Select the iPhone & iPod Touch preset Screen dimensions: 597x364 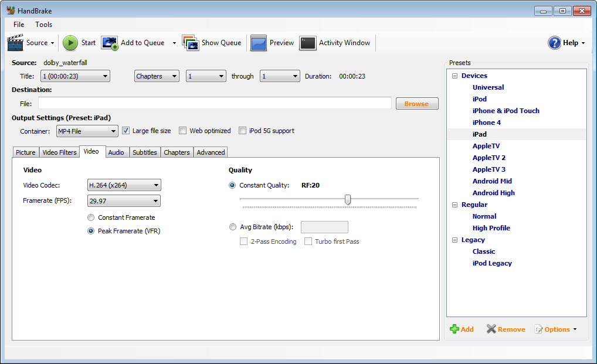pos(506,111)
